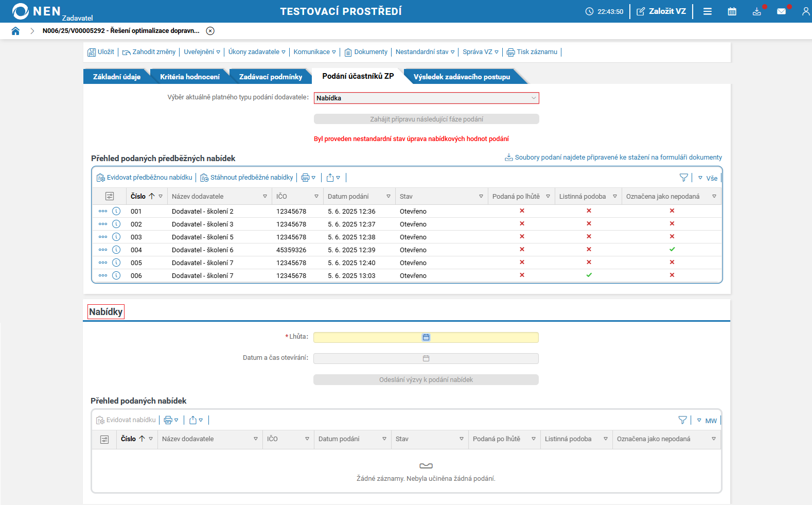Open row actions dots for offer 001

click(x=103, y=211)
